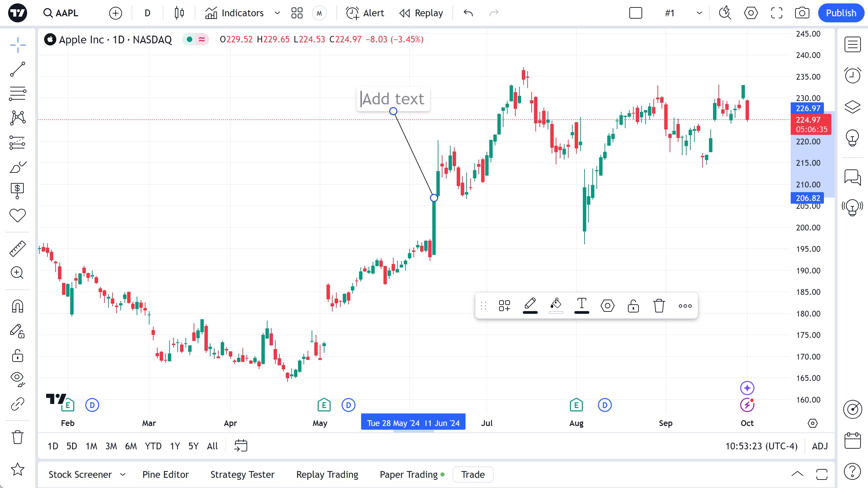Click the ruler measure tool
This screenshot has height=488, width=868.
click(x=18, y=249)
